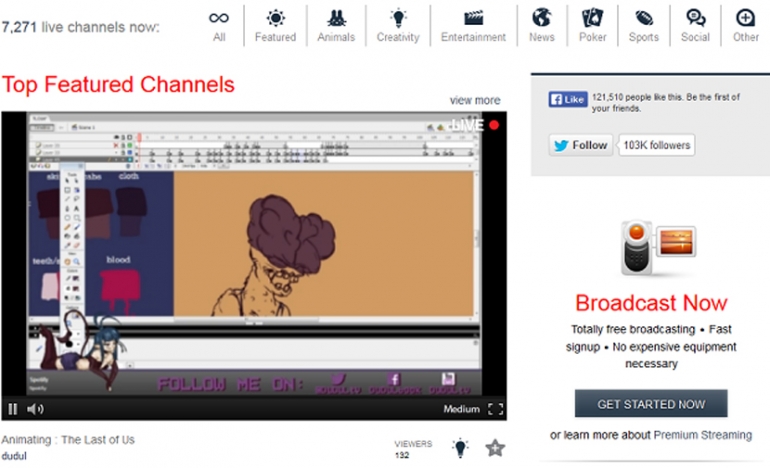Open the Poker category
770x468 pixels.
pos(592,26)
